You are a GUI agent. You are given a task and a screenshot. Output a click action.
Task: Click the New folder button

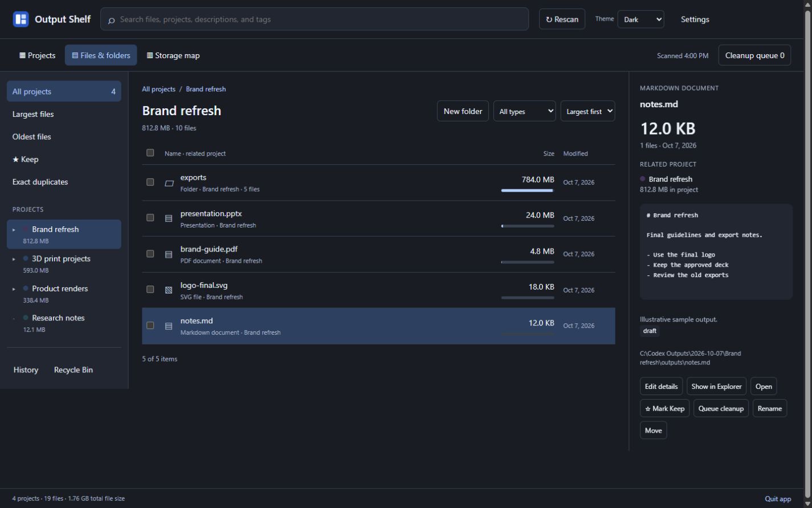point(463,111)
